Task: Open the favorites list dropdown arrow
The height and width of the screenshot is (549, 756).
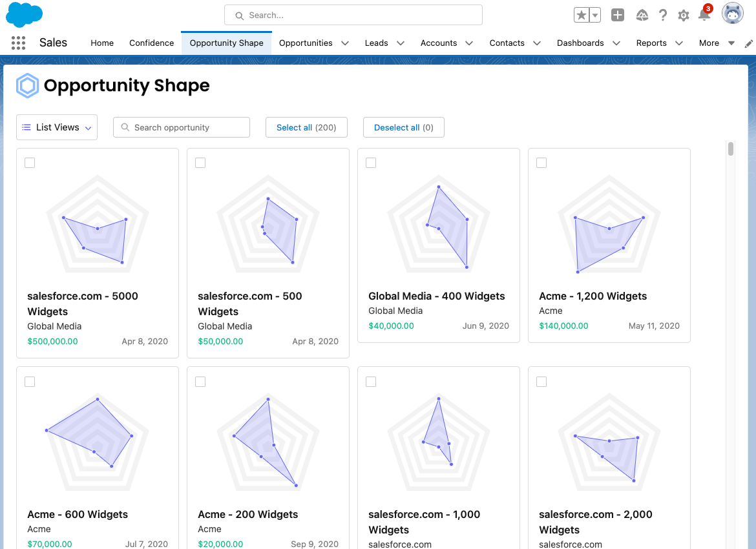Action: click(x=595, y=16)
